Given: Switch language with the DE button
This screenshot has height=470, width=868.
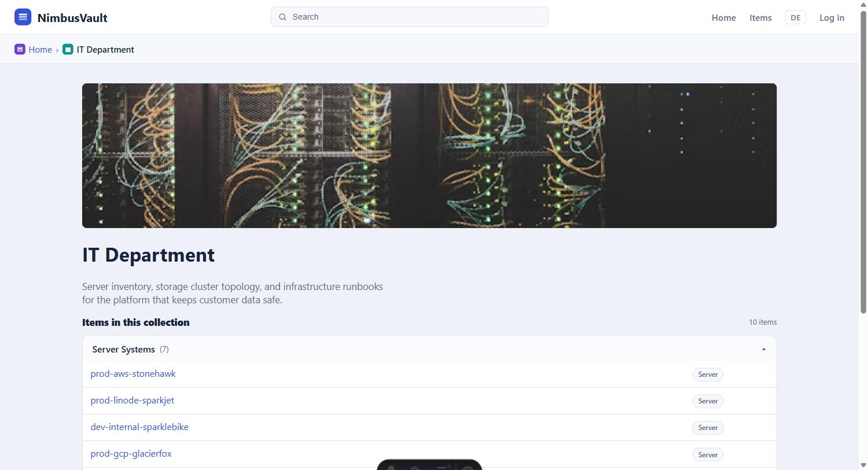Looking at the screenshot, I should [x=795, y=17].
